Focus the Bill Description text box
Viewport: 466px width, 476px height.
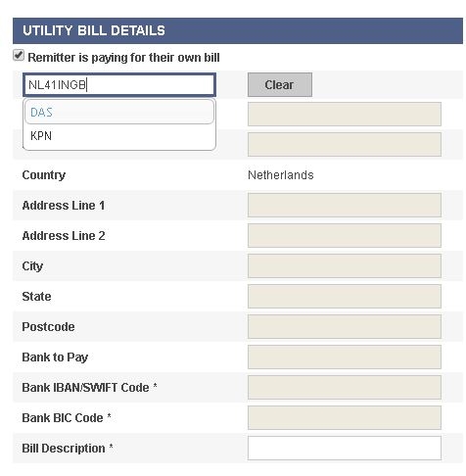click(x=345, y=448)
